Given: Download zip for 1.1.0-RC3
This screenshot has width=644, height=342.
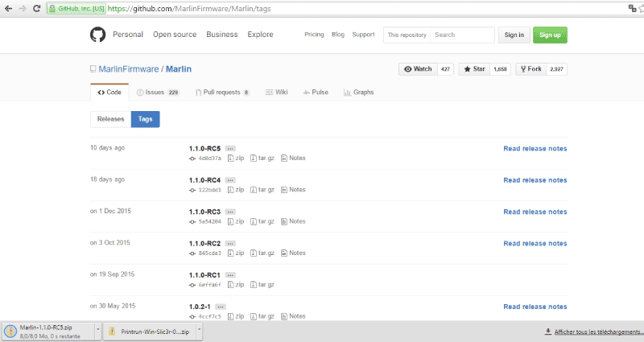Looking at the screenshot, I should (x=236, y=221).
